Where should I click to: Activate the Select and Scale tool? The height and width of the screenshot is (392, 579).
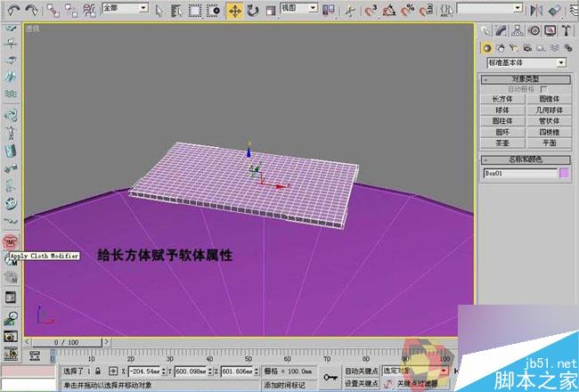[271, 11]
